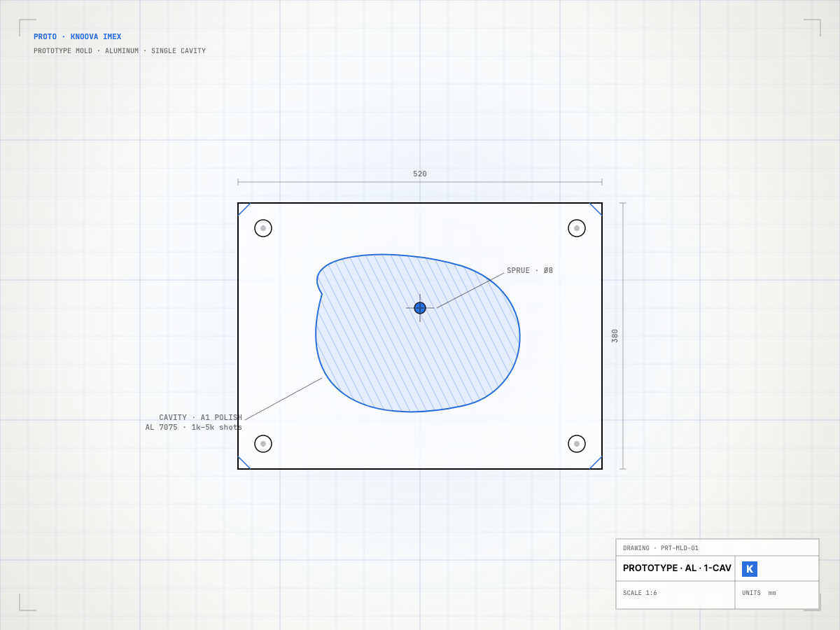Select the bottom-left guide pin hole
The height and width of the screenshot is (630, 840).
(263, 444)
